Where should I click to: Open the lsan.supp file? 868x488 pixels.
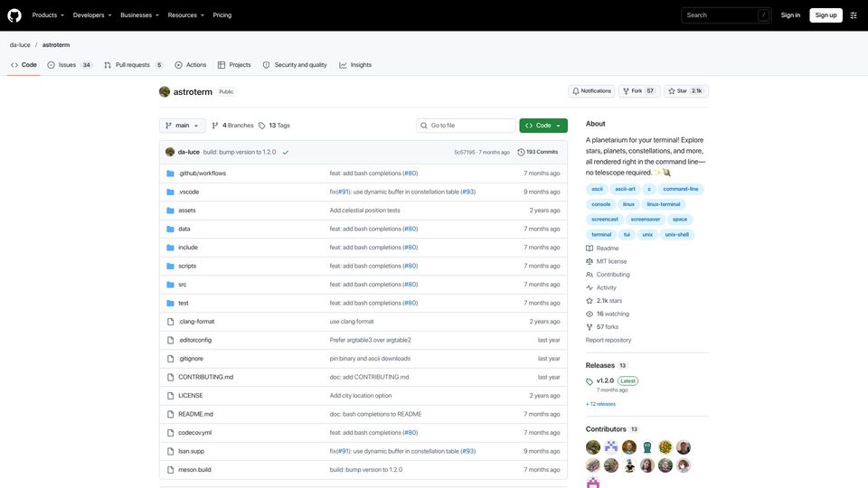click(191, 452)
